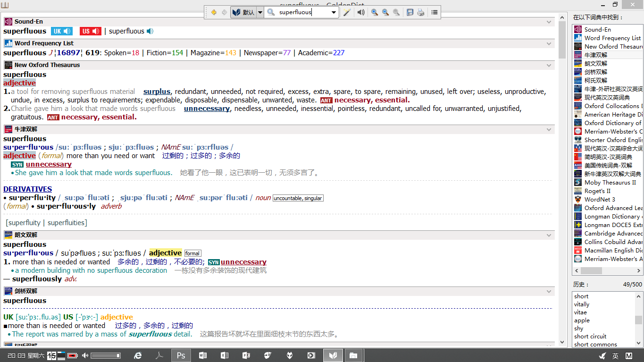Follow the surplus thesaurus link
Viewport: 644px width, 362px height.
point(157,92)
